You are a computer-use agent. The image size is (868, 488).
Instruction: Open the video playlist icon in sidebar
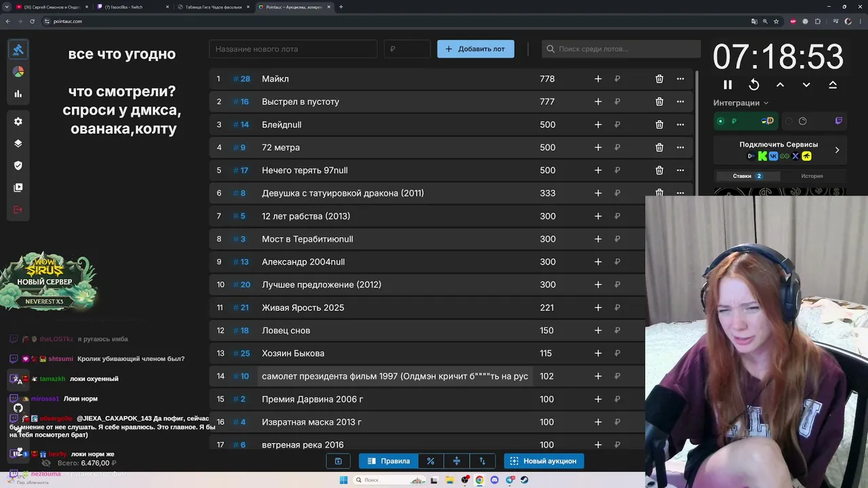coord(18,188)
